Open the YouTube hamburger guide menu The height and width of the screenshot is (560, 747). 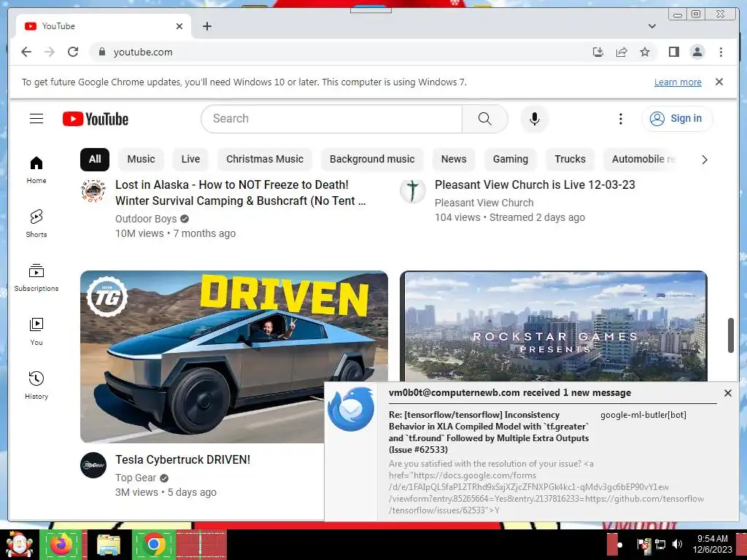click(x=36, y=119)
